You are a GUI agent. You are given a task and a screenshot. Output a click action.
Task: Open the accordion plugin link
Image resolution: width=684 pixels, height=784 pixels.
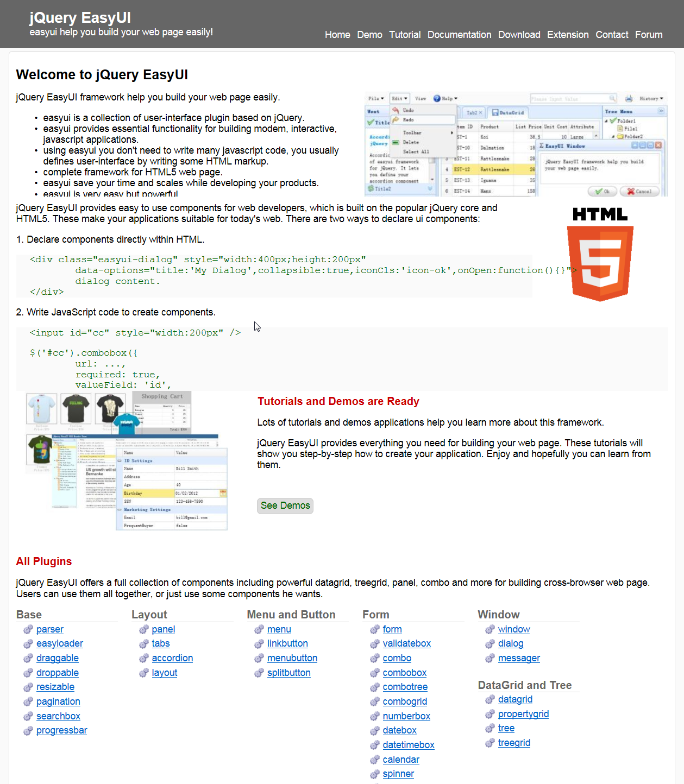point(172,658)
